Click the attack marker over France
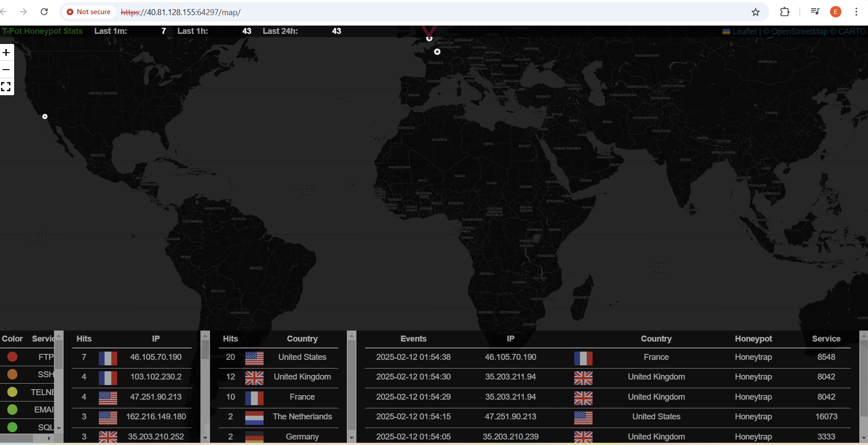Image resolution: width=868 pixels, height=445 pixels. point(437,52)
